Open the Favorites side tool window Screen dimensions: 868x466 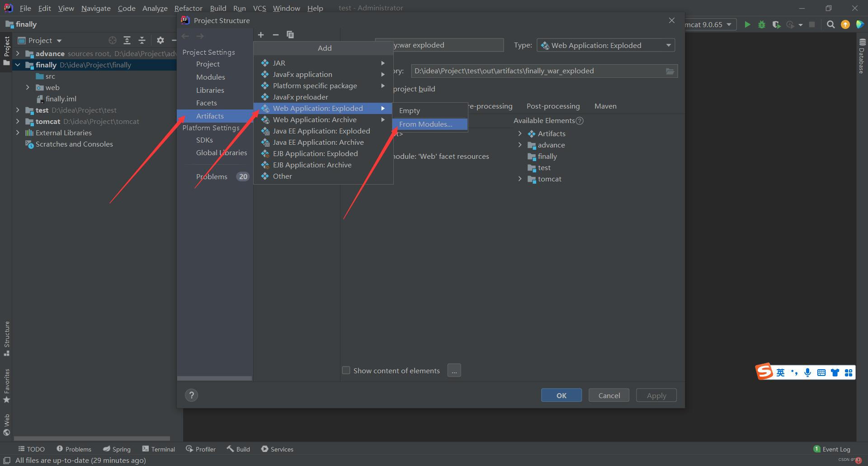(x=7, y=386)
